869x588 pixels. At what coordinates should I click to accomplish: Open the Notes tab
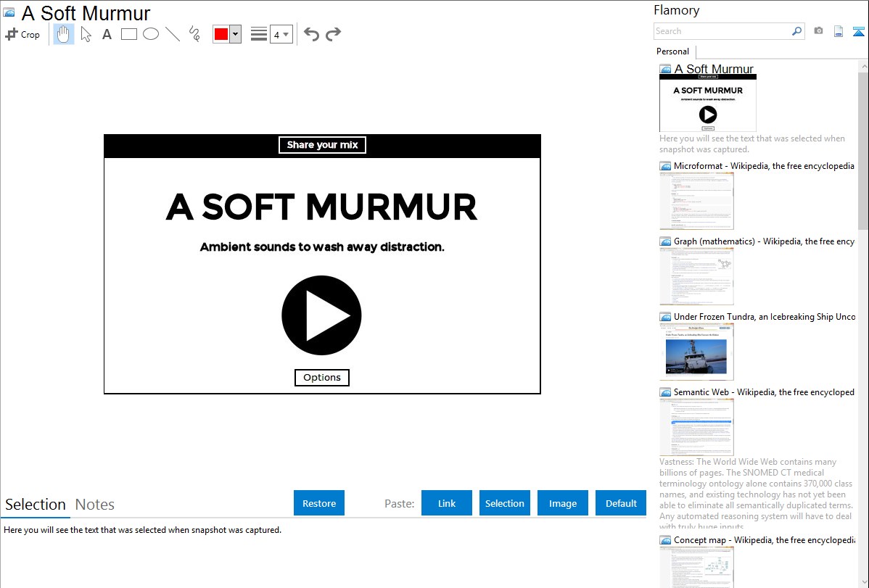coord(95,505)
